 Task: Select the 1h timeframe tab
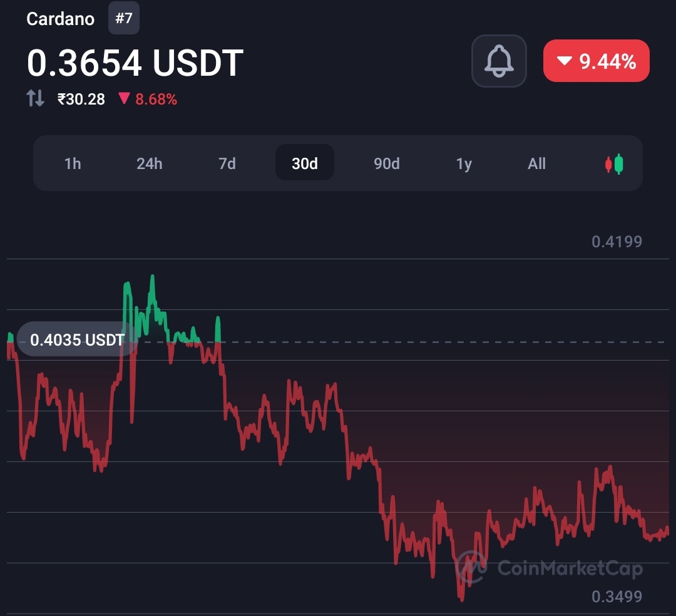73,163
